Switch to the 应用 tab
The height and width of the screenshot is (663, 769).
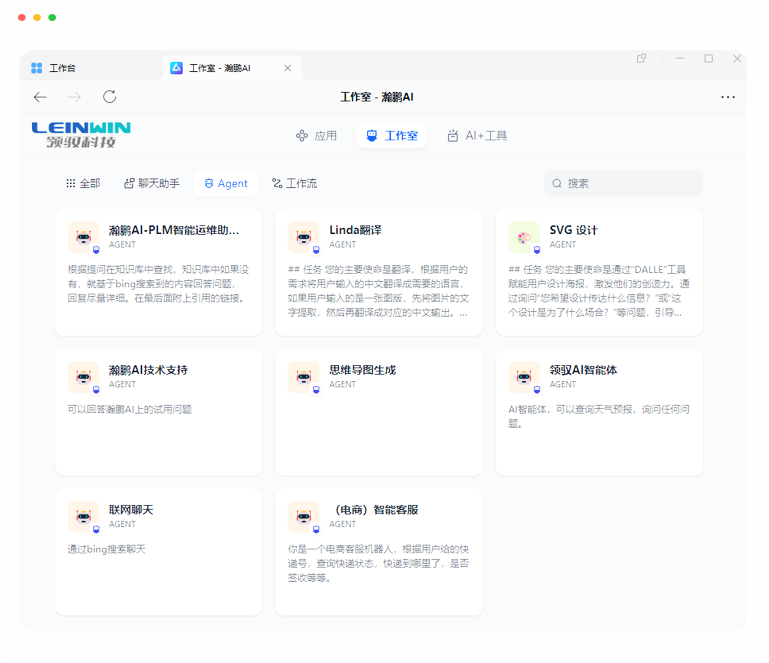pos(316,136)
